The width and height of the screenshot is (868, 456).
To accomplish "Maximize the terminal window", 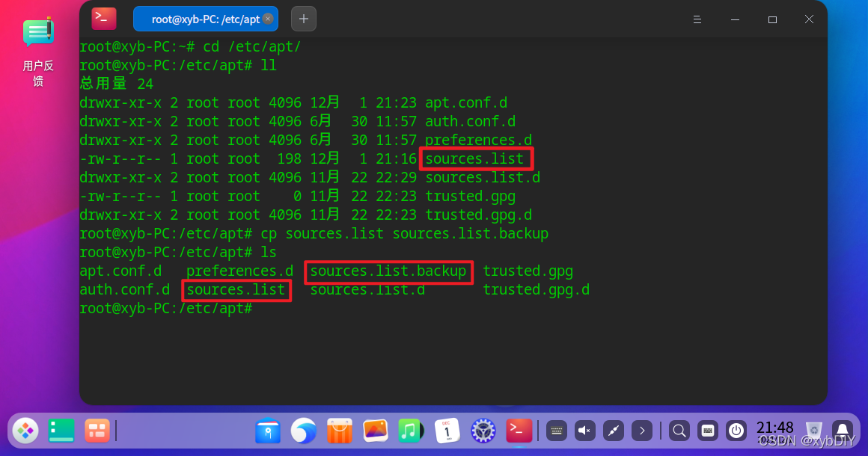I will tap(772, 19).
